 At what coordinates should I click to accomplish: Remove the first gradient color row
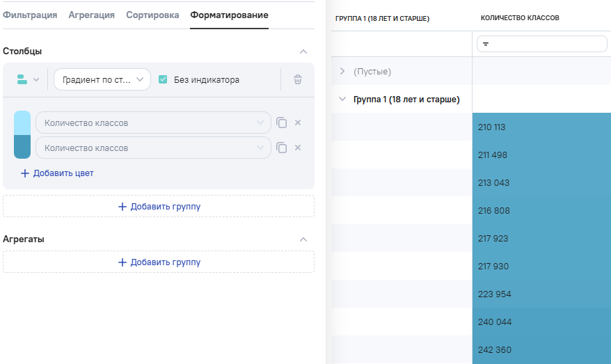[x=298, y=122]
